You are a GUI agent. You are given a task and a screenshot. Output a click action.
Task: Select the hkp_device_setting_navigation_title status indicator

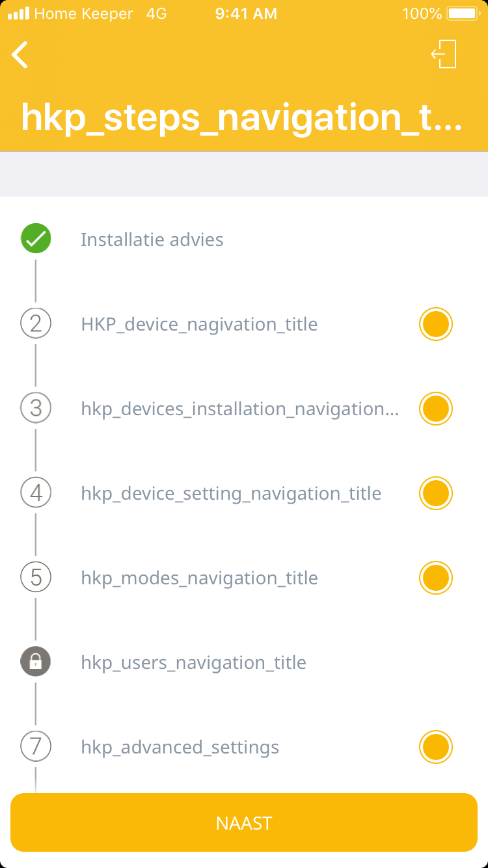click(x=435, y=493)
